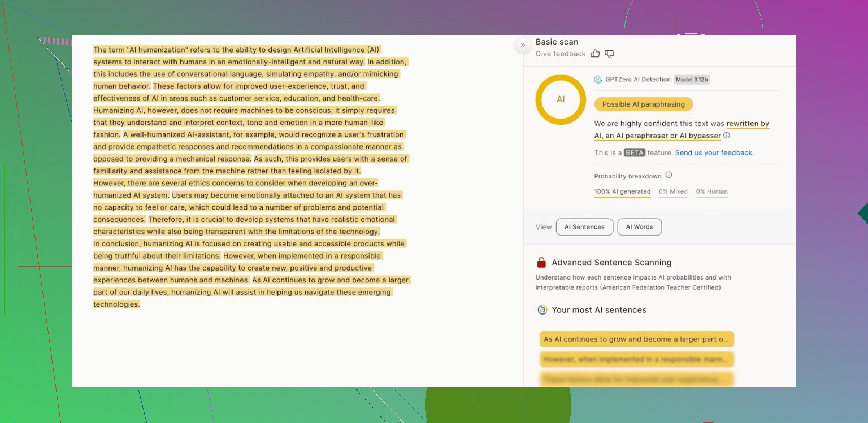Switch view to AI Words
Image resolution: width=868 pixels, height=423 pixels.
tap(639, 227)
